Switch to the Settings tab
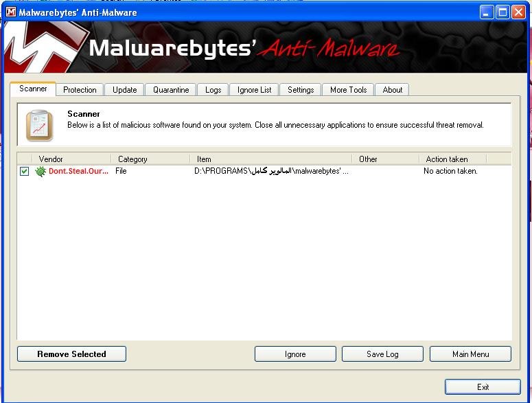 (301, 90)
